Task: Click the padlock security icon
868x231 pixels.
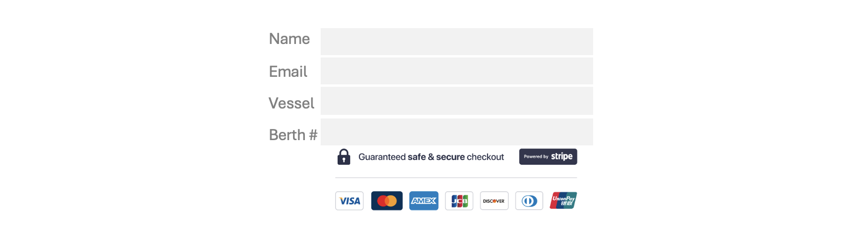Action: (344, 157)
